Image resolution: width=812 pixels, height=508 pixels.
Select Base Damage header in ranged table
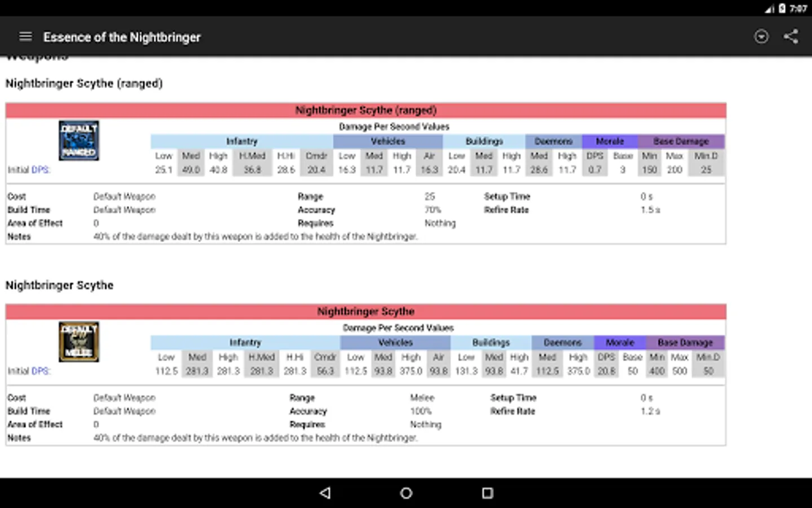681,141
